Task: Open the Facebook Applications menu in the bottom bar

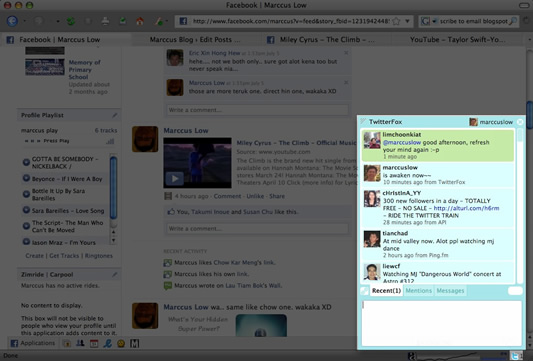Action: [x=33, y=343]
